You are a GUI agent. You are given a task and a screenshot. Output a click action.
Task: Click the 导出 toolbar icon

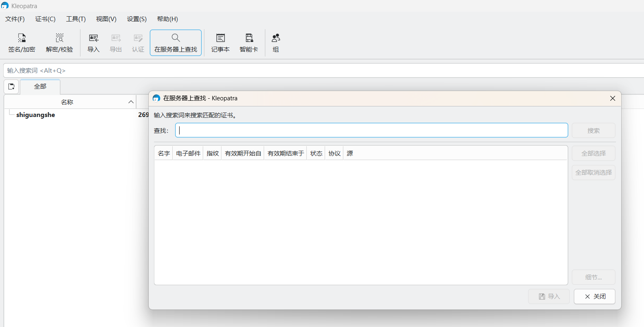point(116,43)
